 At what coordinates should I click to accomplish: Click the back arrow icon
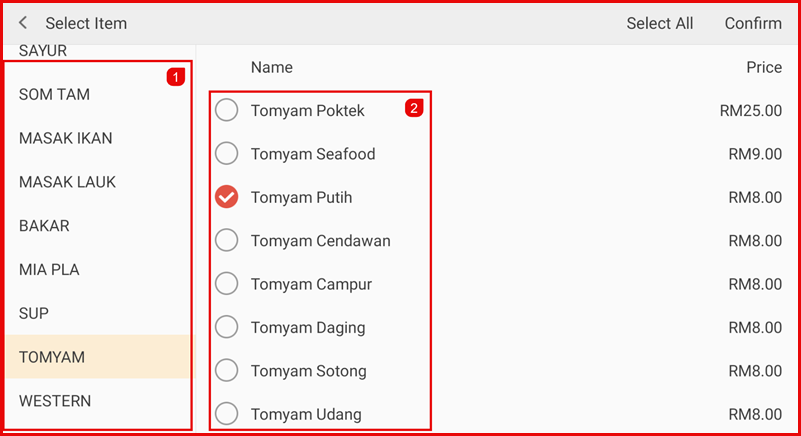pyautogui.click(x=23, y=23)
